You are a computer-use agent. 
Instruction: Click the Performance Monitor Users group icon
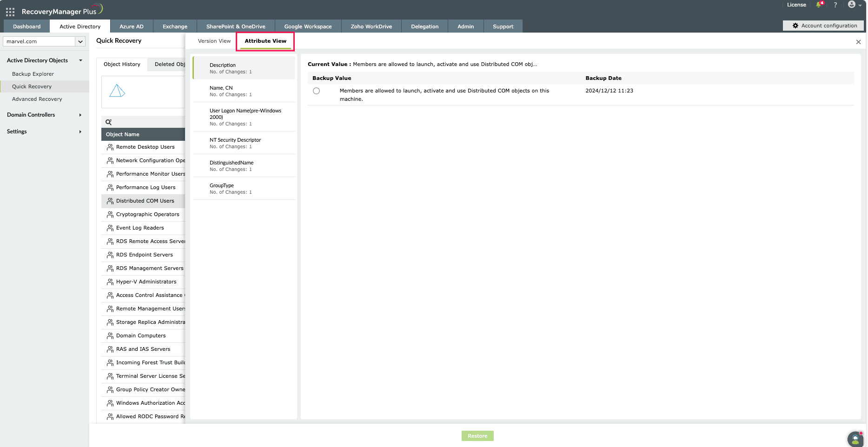tap(110, 174)
